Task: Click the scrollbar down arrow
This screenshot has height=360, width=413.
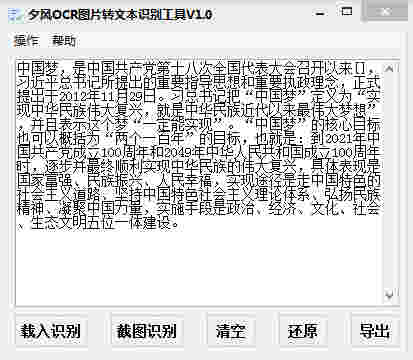Action: point(389,295)
